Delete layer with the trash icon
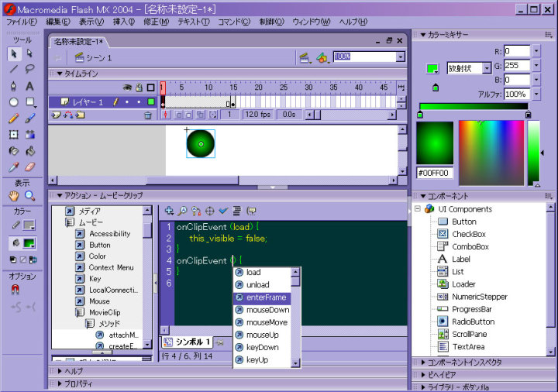This screenshot has height=392, width=558. [x=148, y=115]
